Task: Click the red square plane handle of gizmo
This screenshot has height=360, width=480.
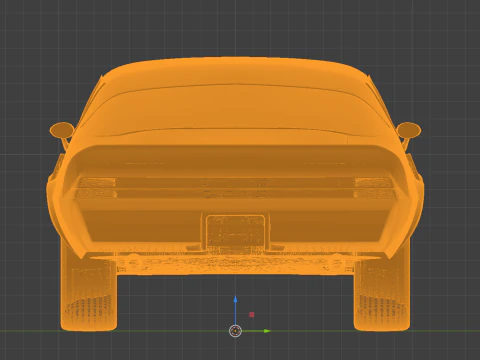Action: pyautogui.click(x=252, y=315)
